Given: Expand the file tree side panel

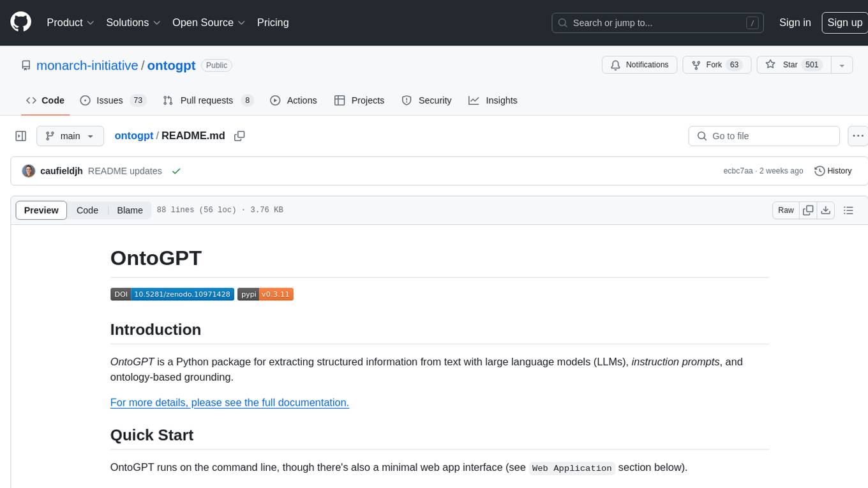Looking at the screenshot, I should pos(20,136).
